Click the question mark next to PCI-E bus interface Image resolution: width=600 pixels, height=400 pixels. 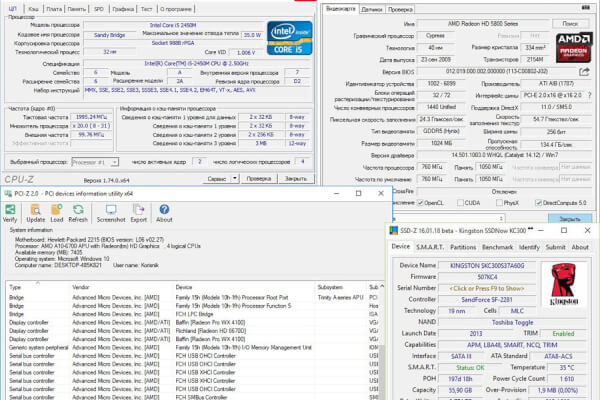tap(589, 95)
